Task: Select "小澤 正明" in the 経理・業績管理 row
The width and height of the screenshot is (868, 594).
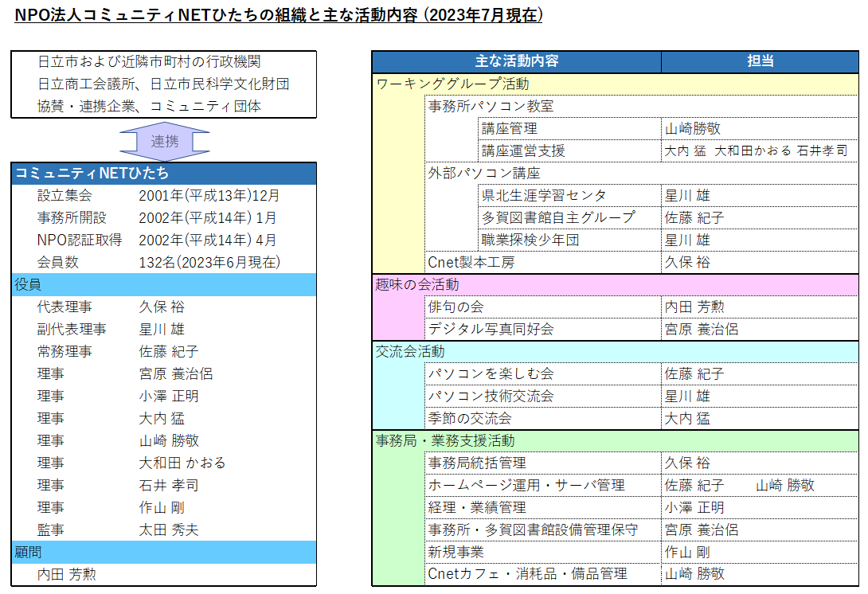Action: (694, 507)
